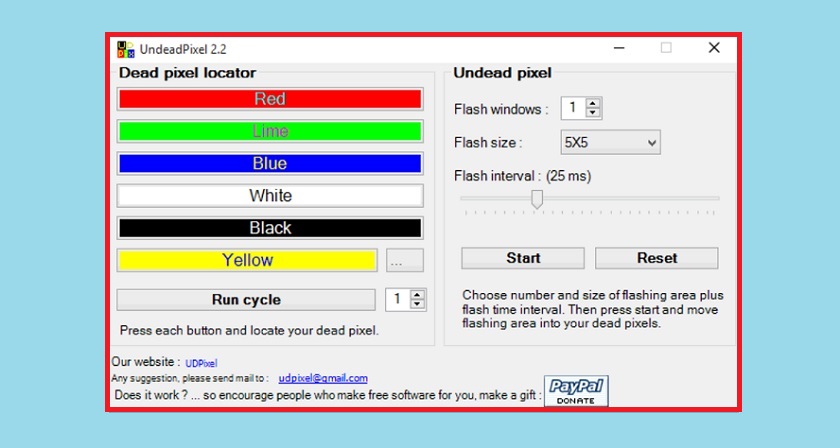The width and height of the screenshot is (840, 448).
Task: Click the 'Dead pixel locator' heading
Action: tap(188, 73)
